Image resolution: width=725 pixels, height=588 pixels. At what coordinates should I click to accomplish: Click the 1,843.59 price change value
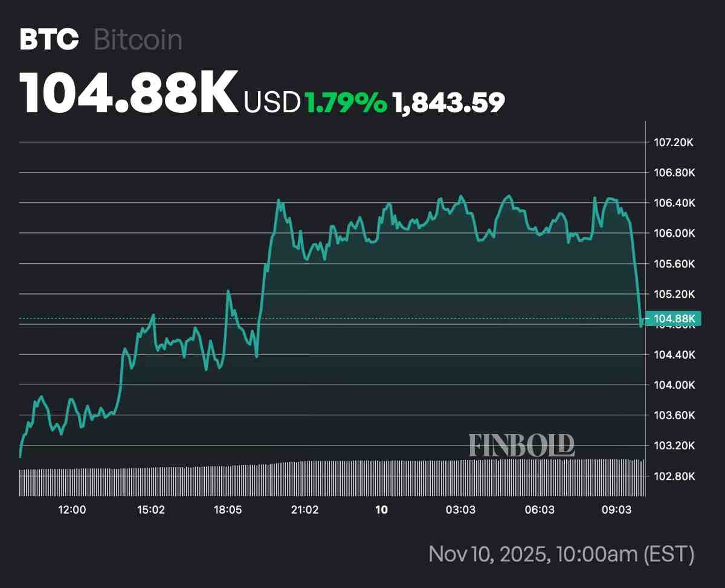tap(448, 103)
